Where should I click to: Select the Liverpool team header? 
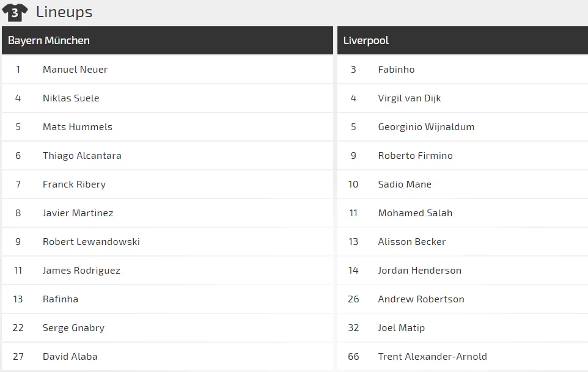pos(366,40)
